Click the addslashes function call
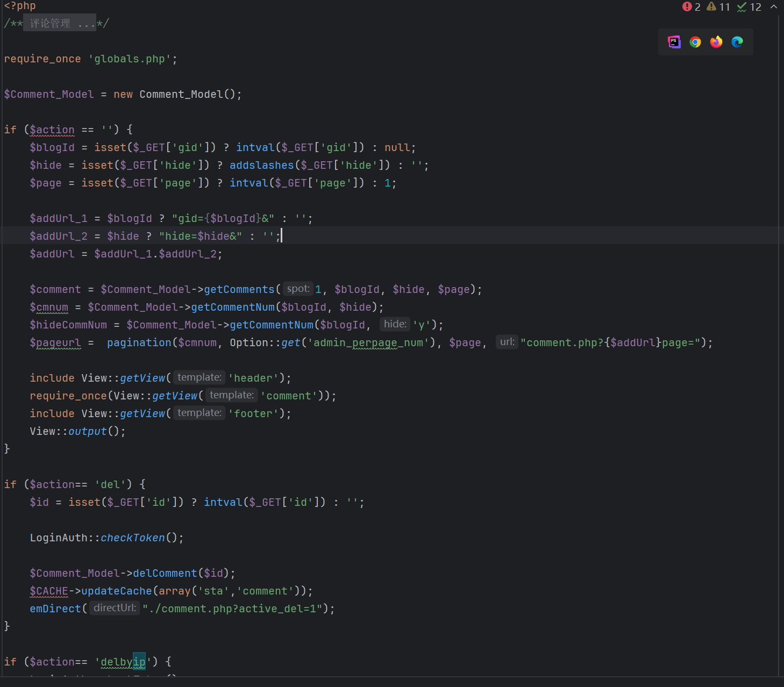The image size is (784, 687). click(x=262, y=165)
